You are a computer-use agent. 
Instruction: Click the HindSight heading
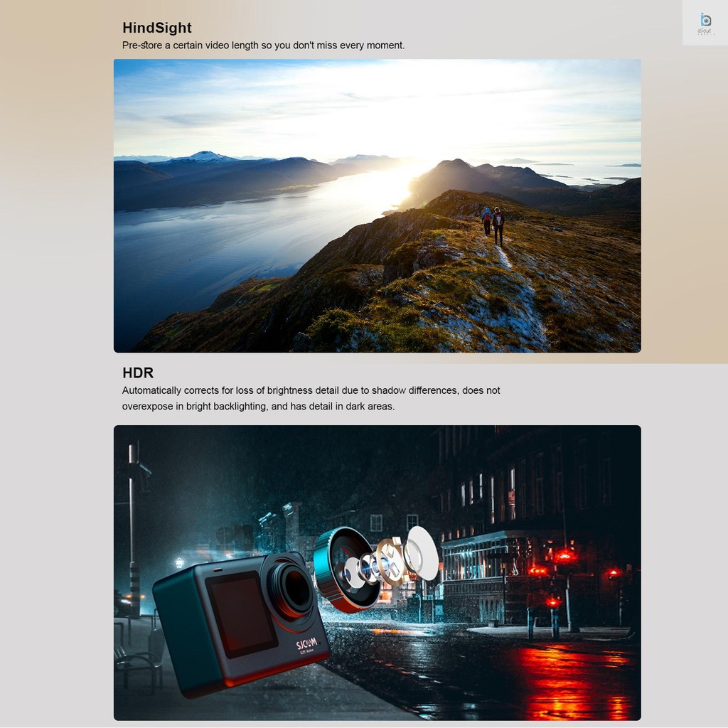pos(156,28)
